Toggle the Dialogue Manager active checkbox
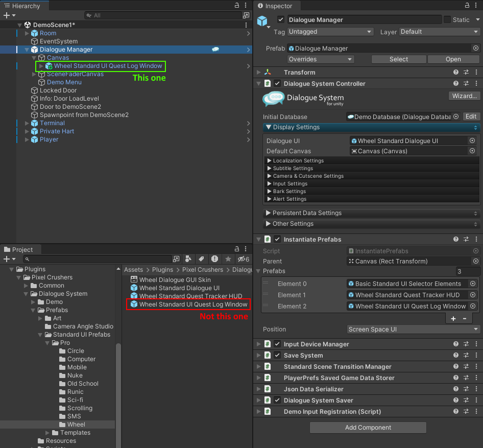 pos(281,20)
